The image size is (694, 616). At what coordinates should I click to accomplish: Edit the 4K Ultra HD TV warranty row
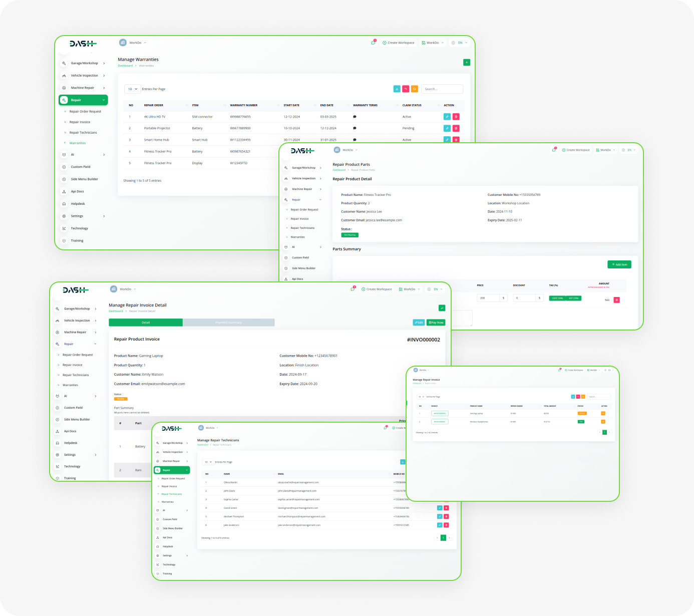point(447,117)
